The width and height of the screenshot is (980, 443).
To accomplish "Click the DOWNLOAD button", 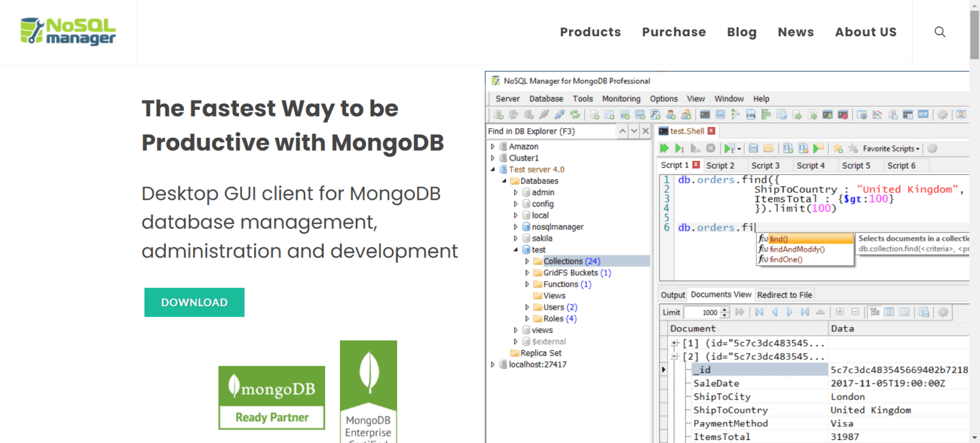I will pos(194,302).
